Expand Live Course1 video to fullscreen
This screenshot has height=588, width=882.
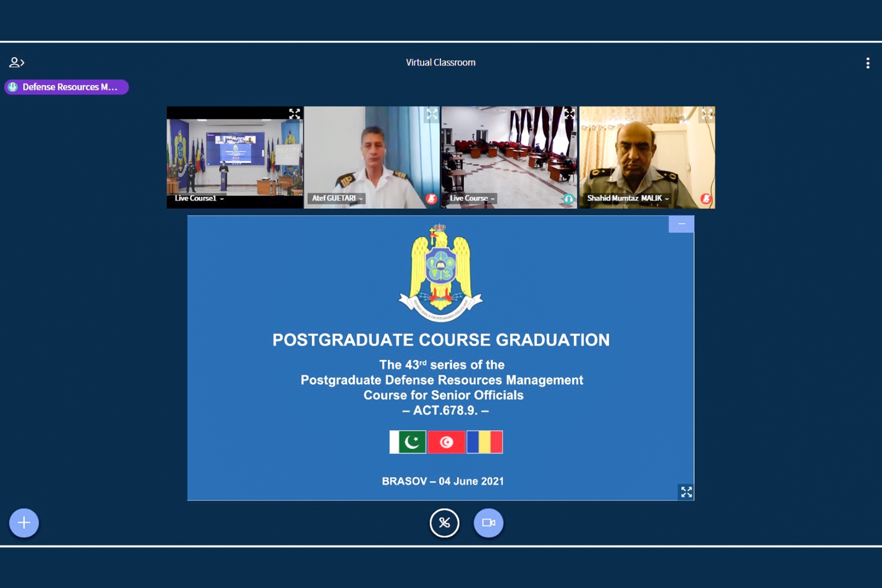[x=295, y=114]
